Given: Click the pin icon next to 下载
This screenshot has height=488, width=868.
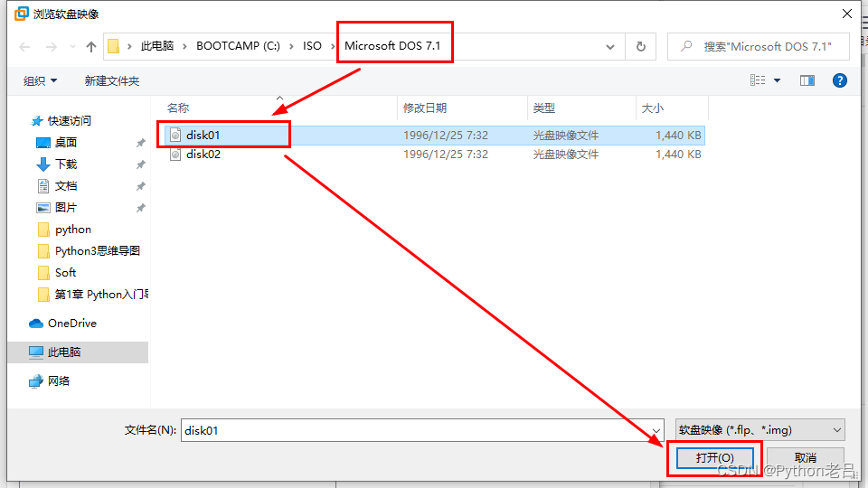Looking at the screenshot, I should (x=141, y=164).
